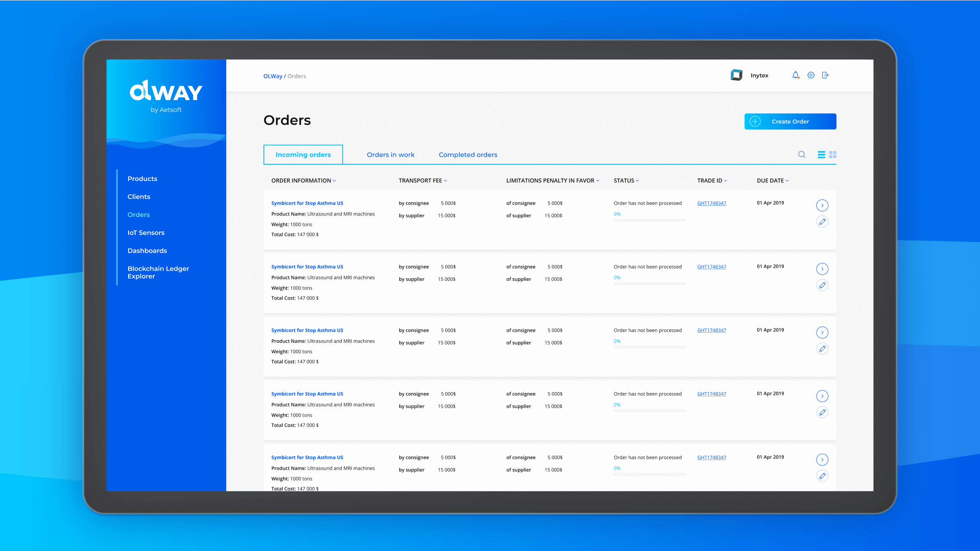This screenshot has width=980, height=551.
Task: Open settings via the gear icon
Action: click(x=811, y=75)
